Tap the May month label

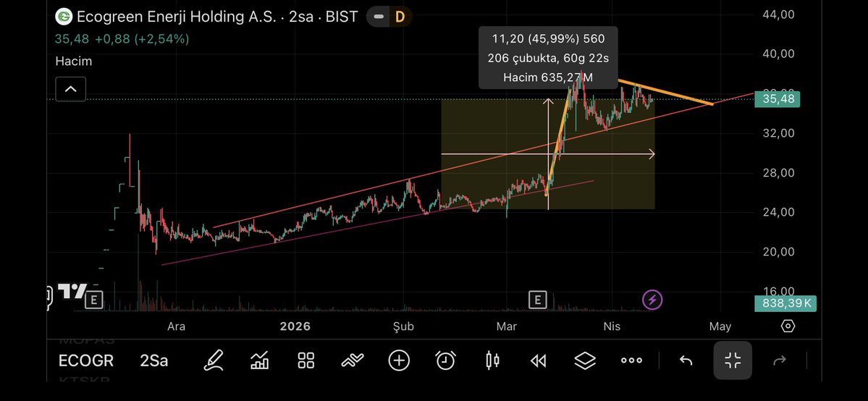[720, 326]
